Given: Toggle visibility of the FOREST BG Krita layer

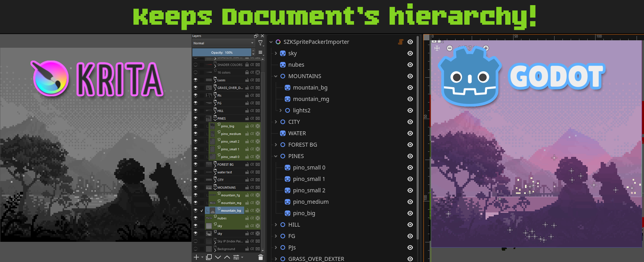Looking at the screenshot, I should pyautogui.click(x=196, y=165).
